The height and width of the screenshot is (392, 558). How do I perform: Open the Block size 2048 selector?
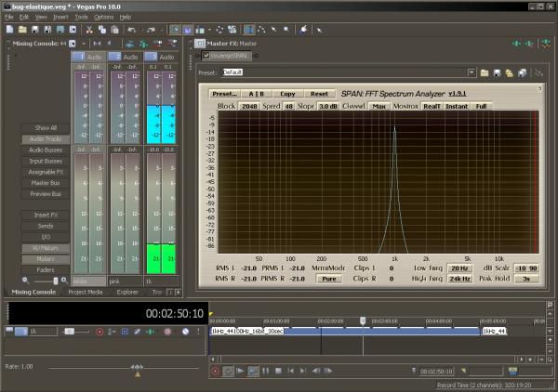click(x=249, y=106)
